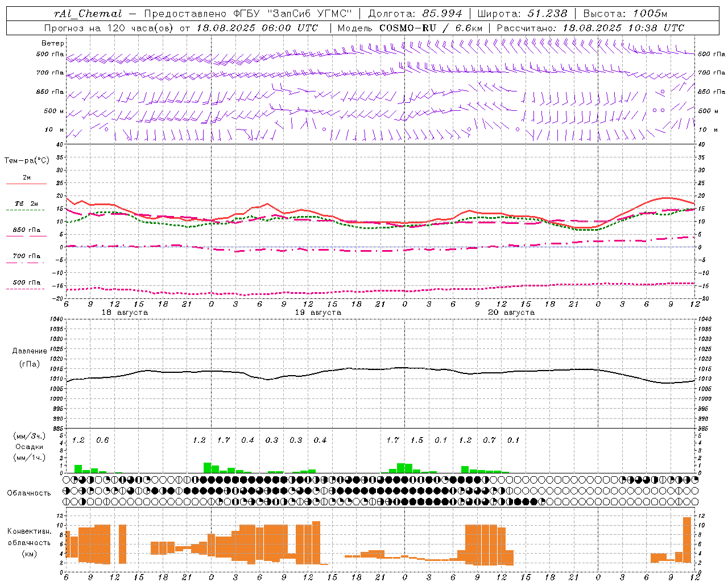Select the text Предоставлено ФГБУ "ЗапСиб УГМС"
The height and width of the screenshot is (582, 728).
(x=248, y=14)
